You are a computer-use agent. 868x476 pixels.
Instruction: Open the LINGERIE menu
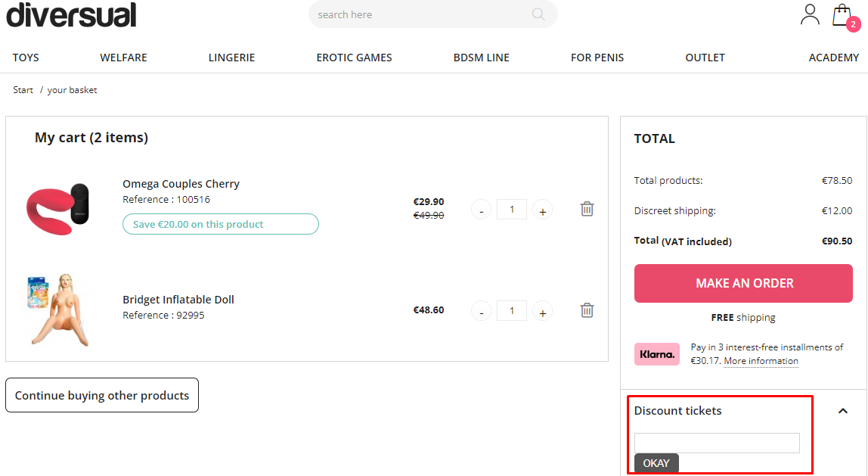point(231,58)
